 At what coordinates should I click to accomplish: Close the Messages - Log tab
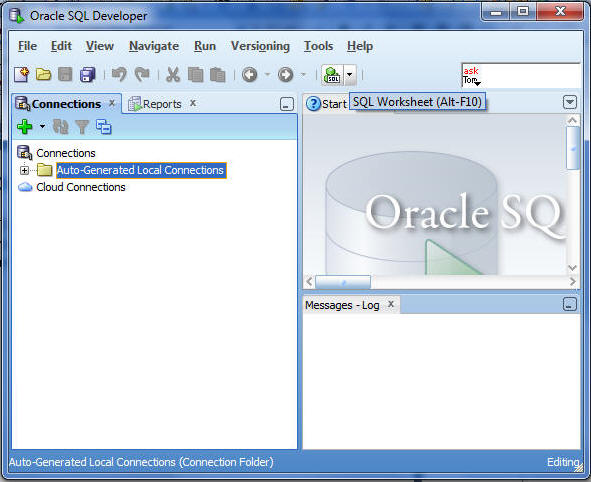[391, 304]
